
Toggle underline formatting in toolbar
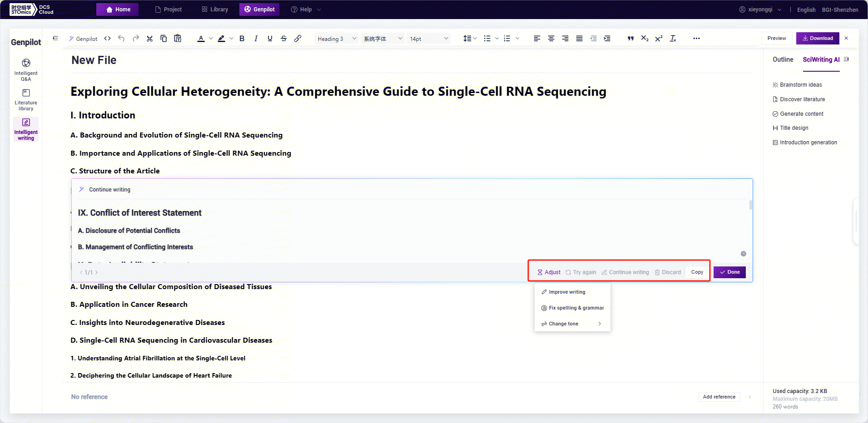[x=270, y=39]
